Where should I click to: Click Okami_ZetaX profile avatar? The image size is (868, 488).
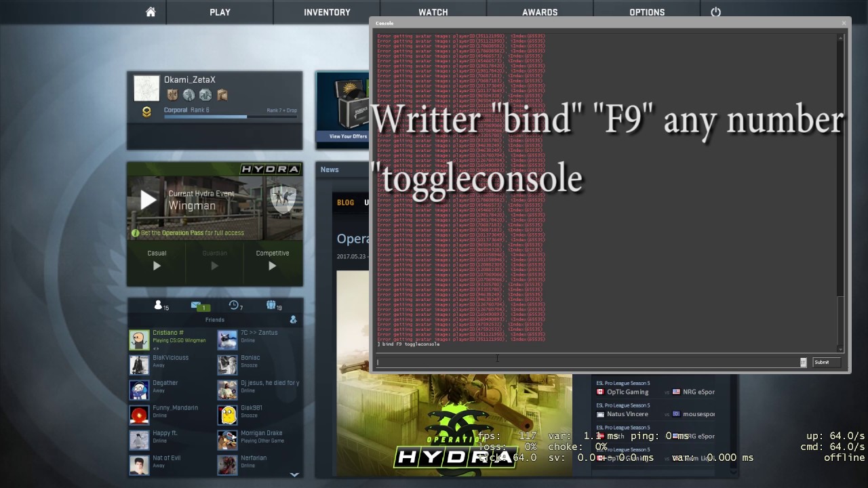point(146,88)
